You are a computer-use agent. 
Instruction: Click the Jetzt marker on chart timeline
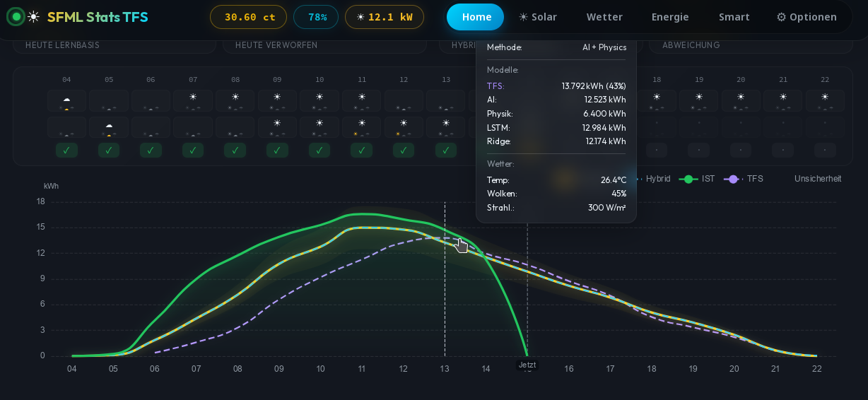527,365
